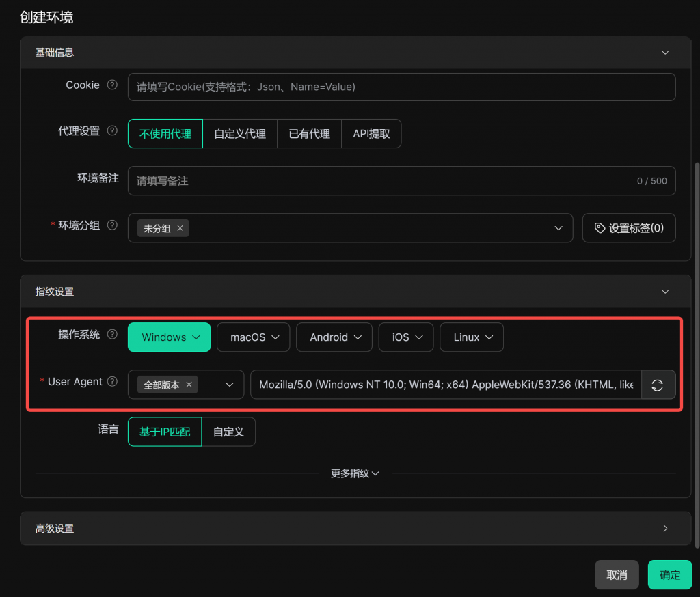The image size is (700, 597).
Task: Expand the 更多指纹 section
Action: (x=355, y=473)
